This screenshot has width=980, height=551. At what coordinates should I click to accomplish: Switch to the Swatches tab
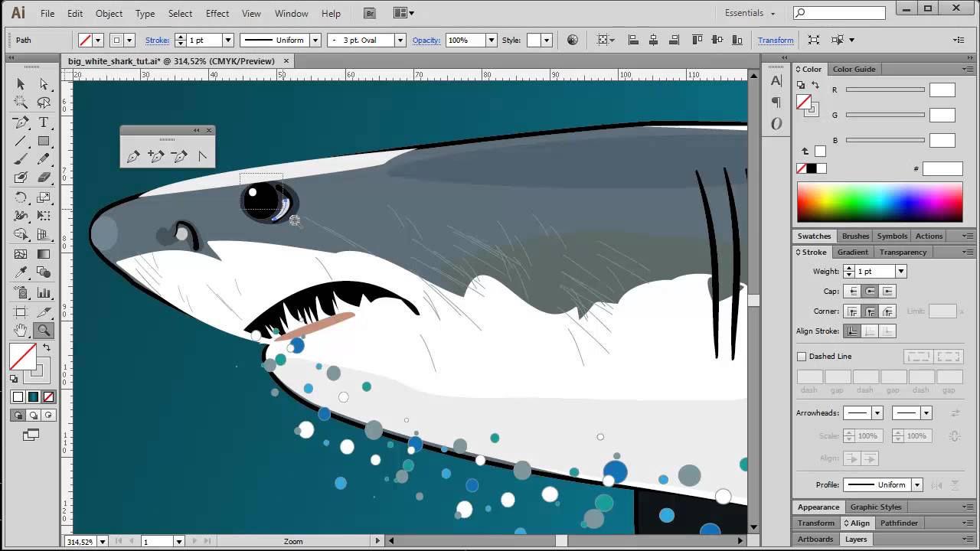coord(814,236)
